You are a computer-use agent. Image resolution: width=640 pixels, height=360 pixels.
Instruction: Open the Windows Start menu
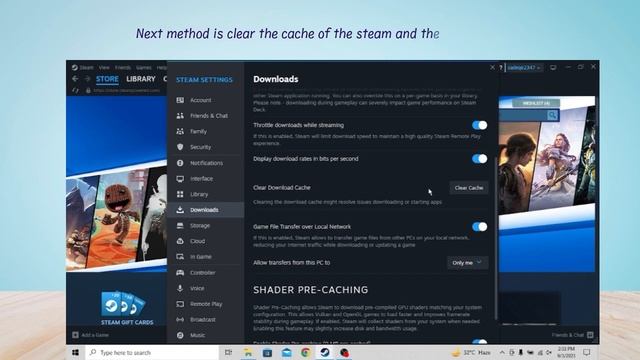[76, 352]
